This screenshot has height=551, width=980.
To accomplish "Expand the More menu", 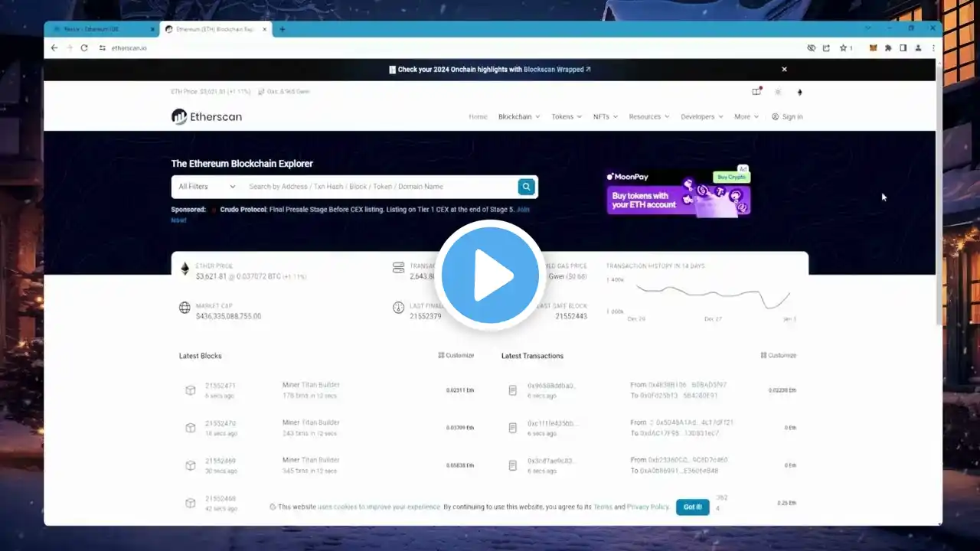I will tap(746, 116).
